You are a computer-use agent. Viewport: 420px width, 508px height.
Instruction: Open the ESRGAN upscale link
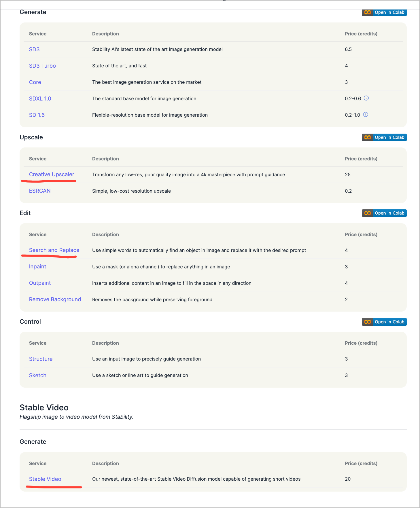click(x=40, y=191)
